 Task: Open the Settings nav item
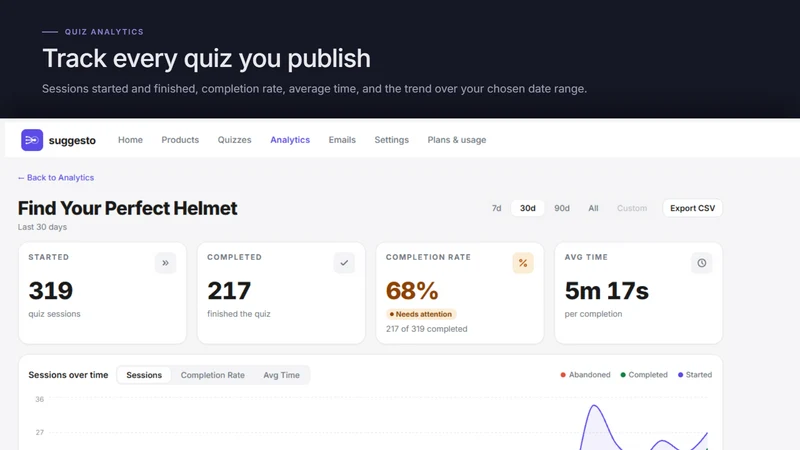pyautogui.click(x=391, y=140)
